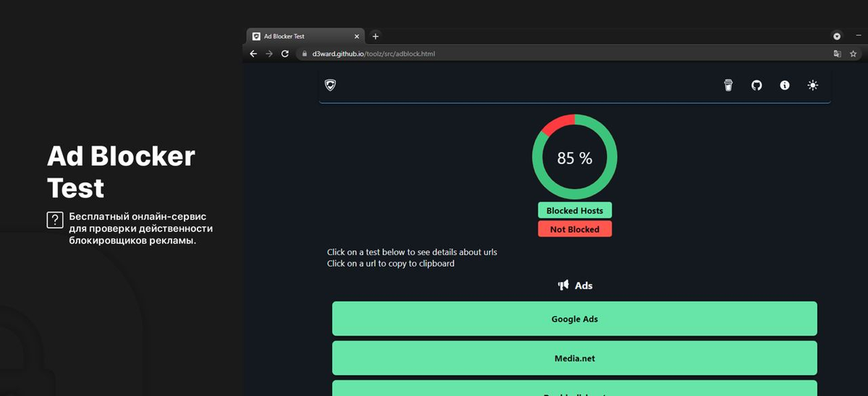Go back with the browser back arrow
Viewport: 868px width, 396px height.
point(253,53)
